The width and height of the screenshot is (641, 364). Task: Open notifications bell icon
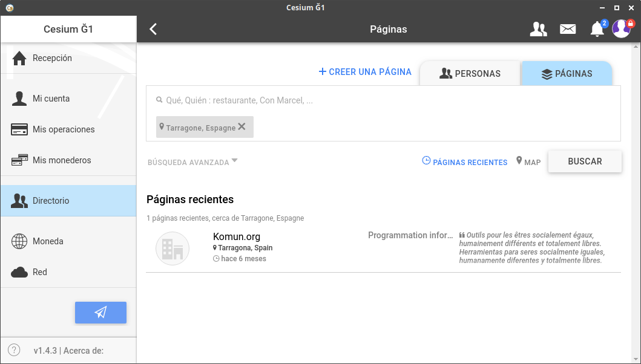[x=597, y=29]
